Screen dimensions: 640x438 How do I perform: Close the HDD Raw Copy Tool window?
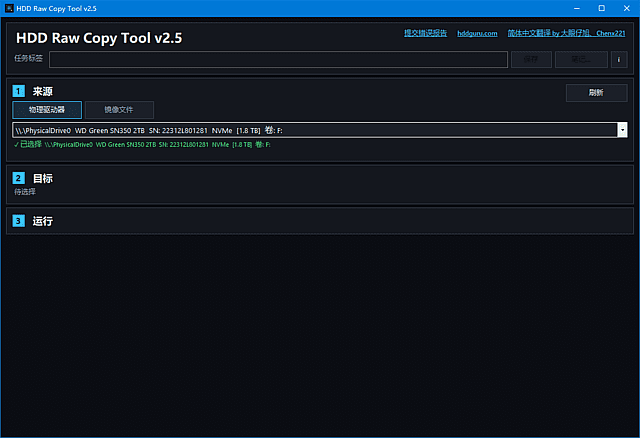tap(627, 8)
